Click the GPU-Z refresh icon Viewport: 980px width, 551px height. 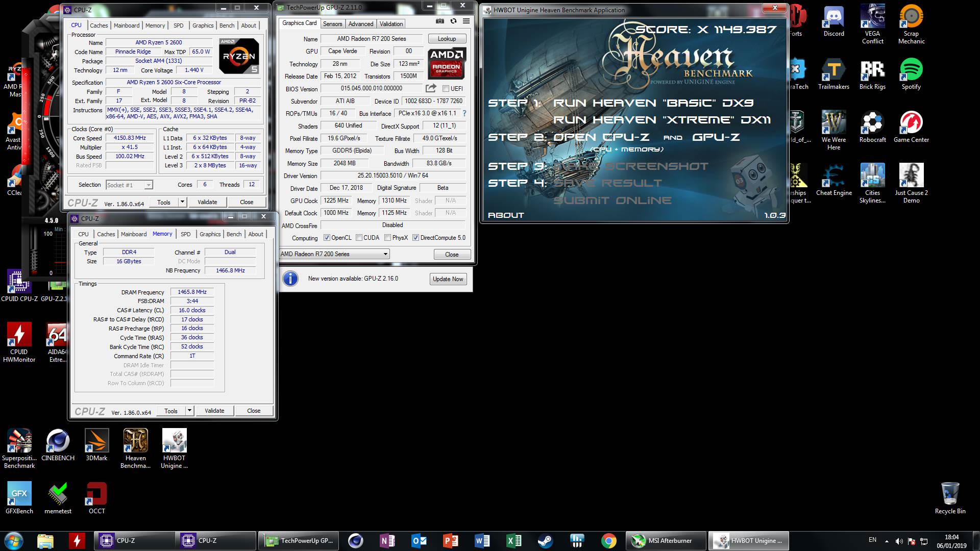[453, 21]
